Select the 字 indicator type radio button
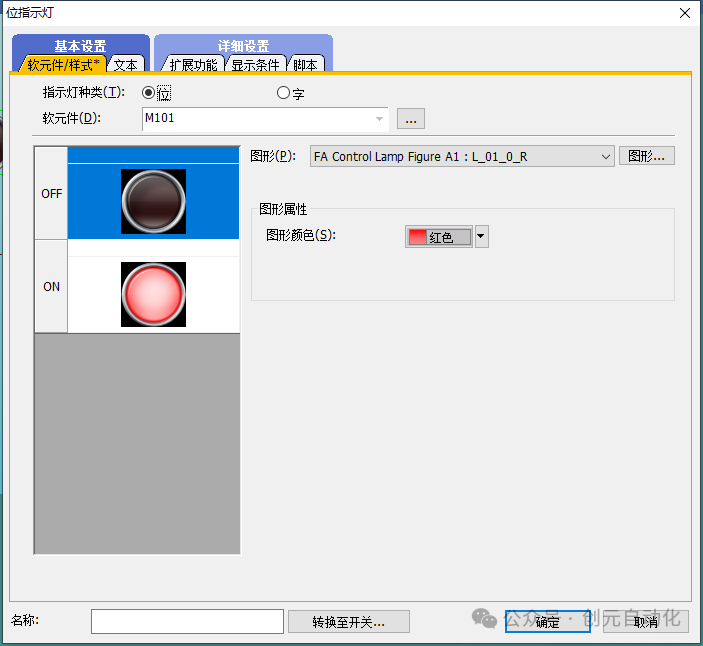703x646 pixels. 283,93
